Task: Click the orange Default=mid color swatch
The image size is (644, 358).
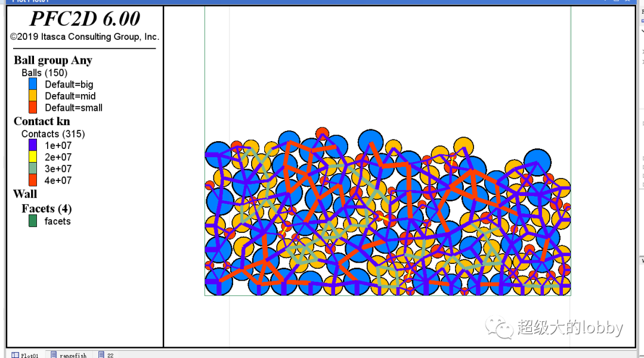Action: (33, 95)
